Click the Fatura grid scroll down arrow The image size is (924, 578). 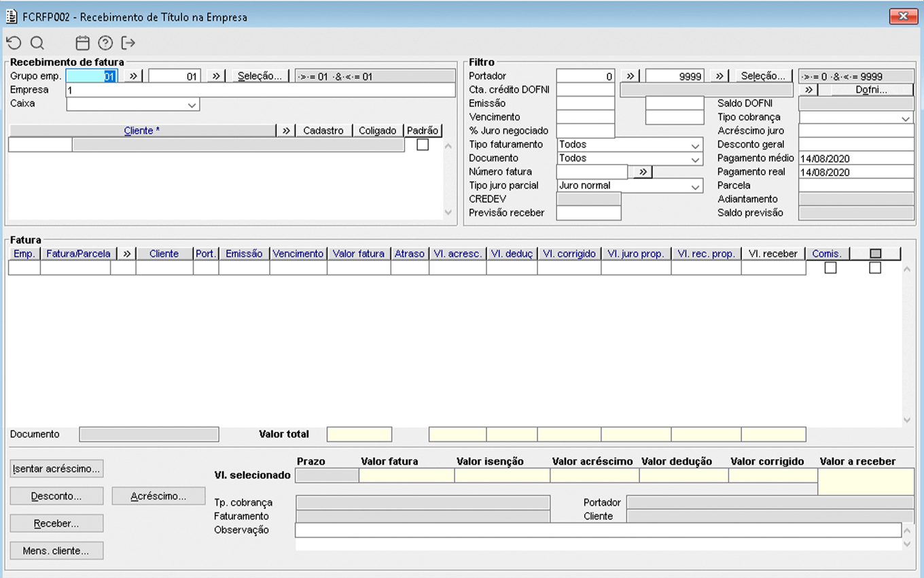coord(907,420)
